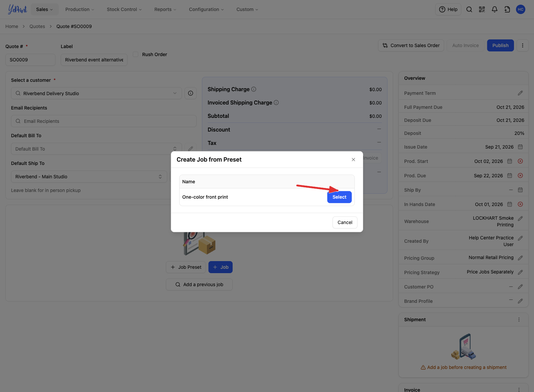
Task: Open Default Ship To Riverbend - Main Studio
Action: click(89, 177)
